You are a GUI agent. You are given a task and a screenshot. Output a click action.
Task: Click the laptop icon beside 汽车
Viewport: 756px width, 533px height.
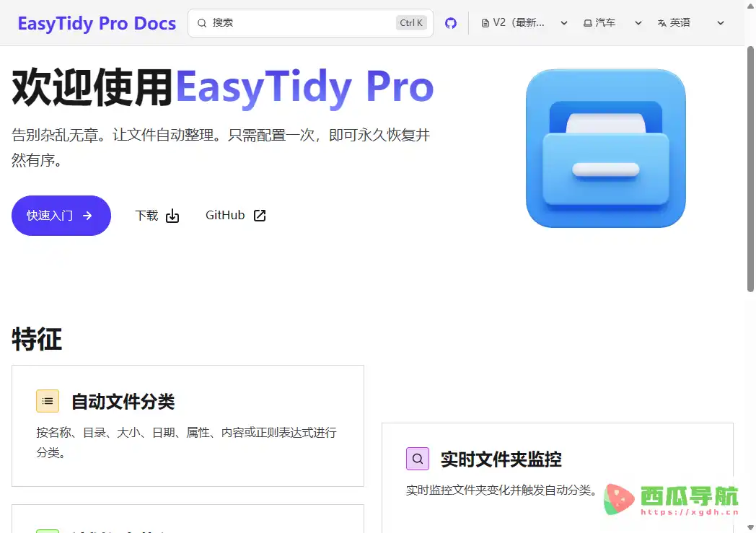pos(588,23)
